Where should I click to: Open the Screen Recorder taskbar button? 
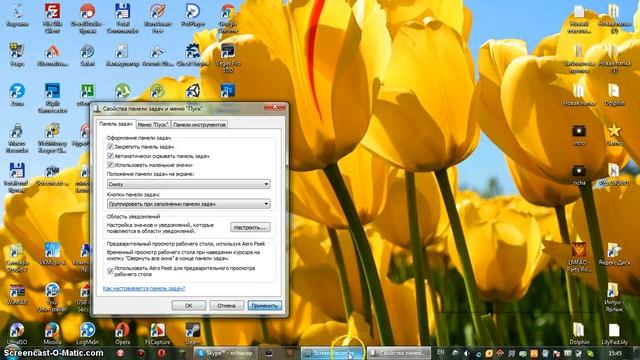pos(333,353)
